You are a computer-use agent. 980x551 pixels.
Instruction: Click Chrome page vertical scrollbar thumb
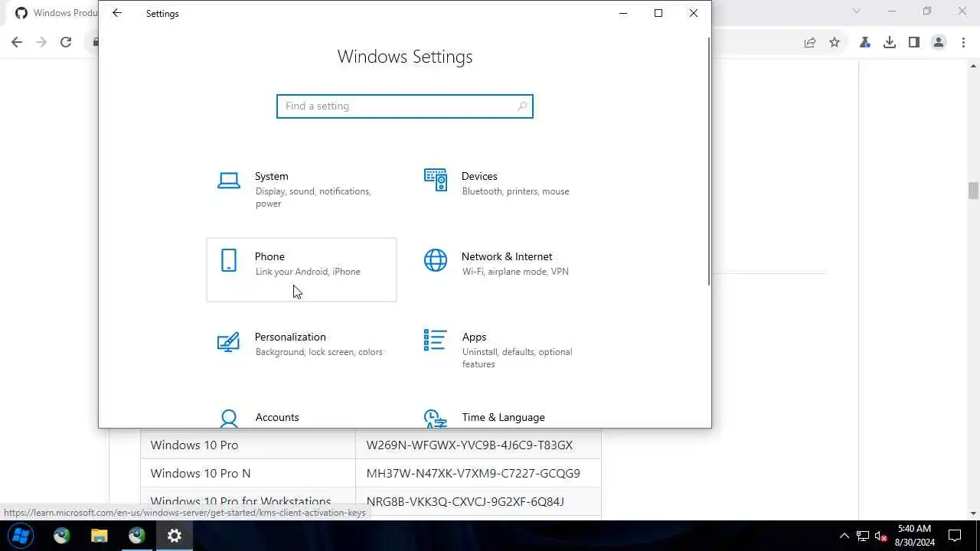click(x=973, y=191)
